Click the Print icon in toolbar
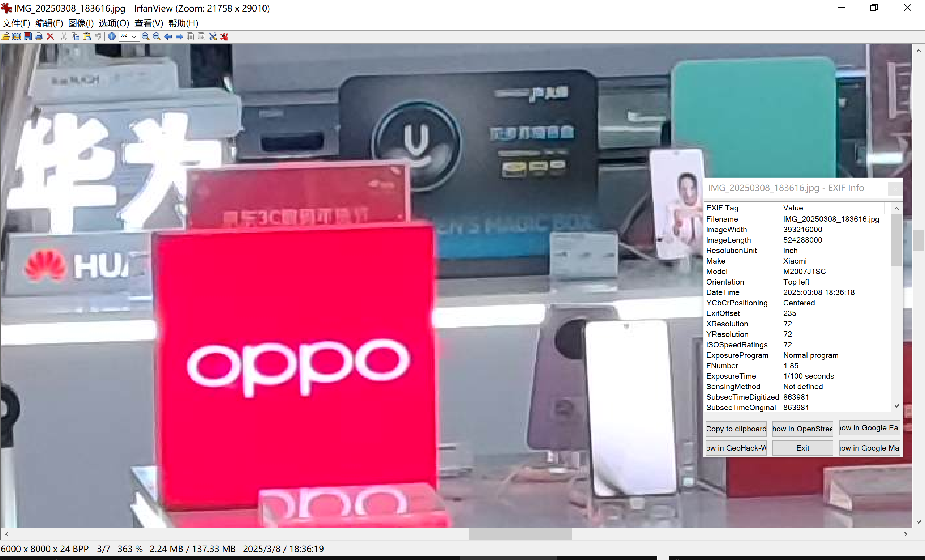The height and width of the screenshot is (560, 925). (x=39, y=36)
